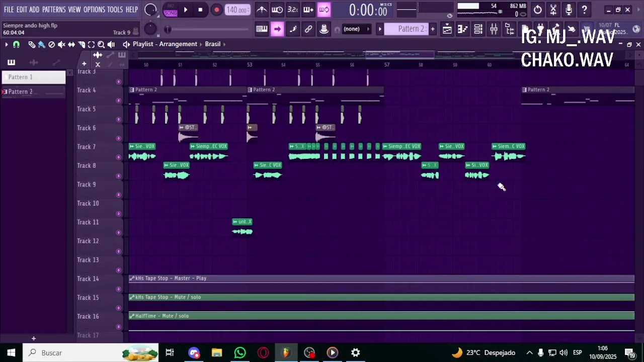Toggle step editing arrow button
Screen dimensions: 644x362
(277, 29)
